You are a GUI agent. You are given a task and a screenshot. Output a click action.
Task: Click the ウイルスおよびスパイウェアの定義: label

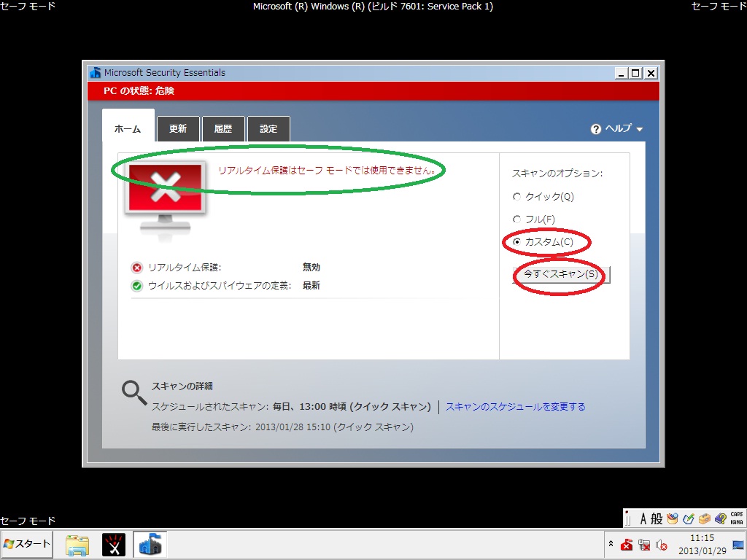219,285
